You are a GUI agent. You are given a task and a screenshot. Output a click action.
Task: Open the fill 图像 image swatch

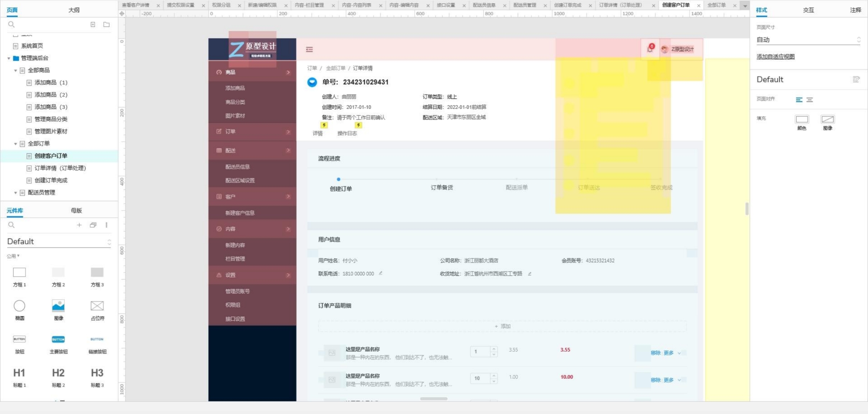point(827,119)
